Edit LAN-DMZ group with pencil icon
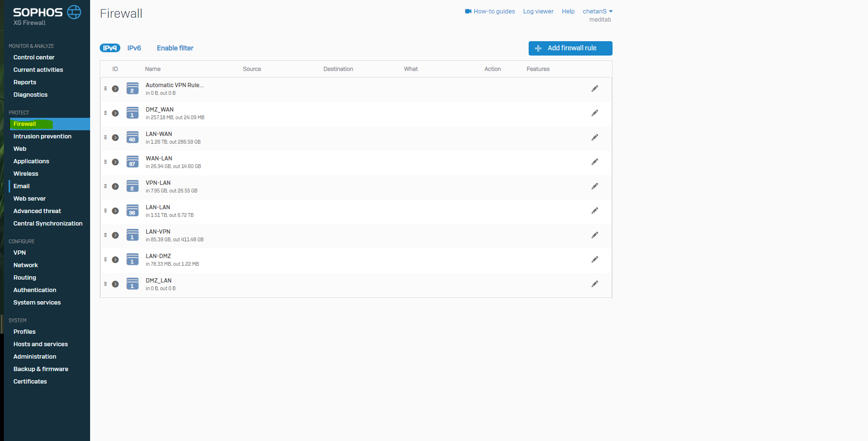 595,260
